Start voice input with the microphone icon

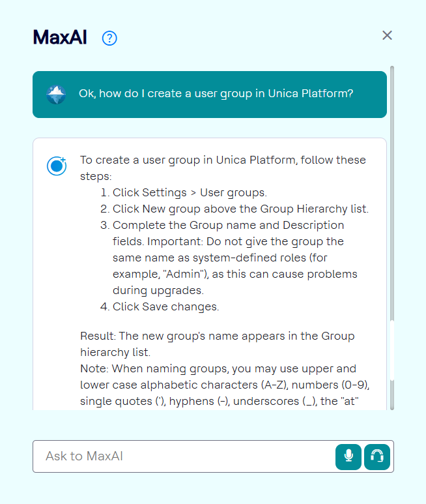tap(348, 456)
